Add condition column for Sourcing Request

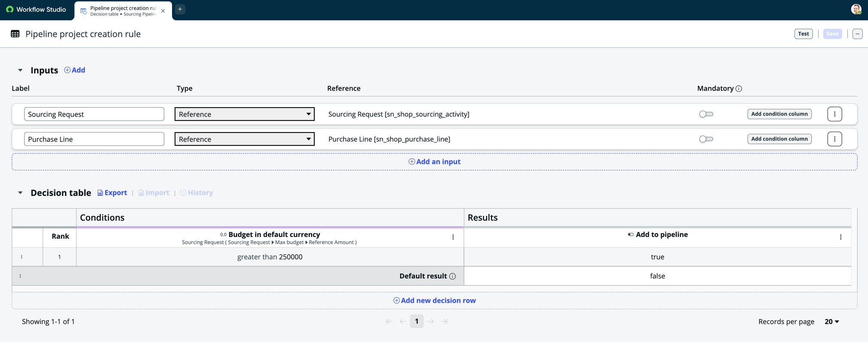coord(779,114)
